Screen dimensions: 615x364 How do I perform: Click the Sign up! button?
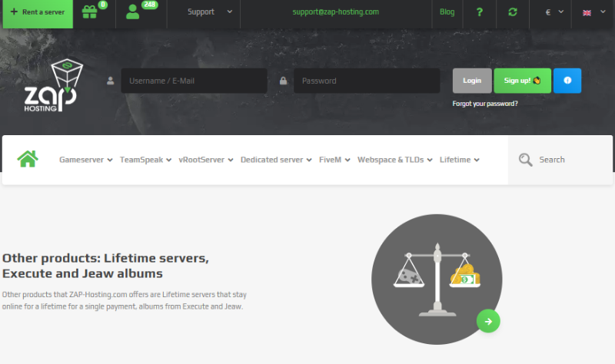pos(523,81)
